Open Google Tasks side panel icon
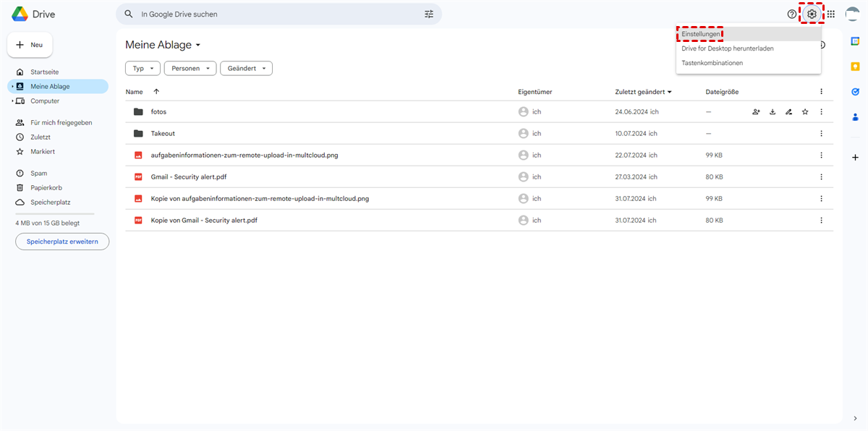 (x=855, y=92)
